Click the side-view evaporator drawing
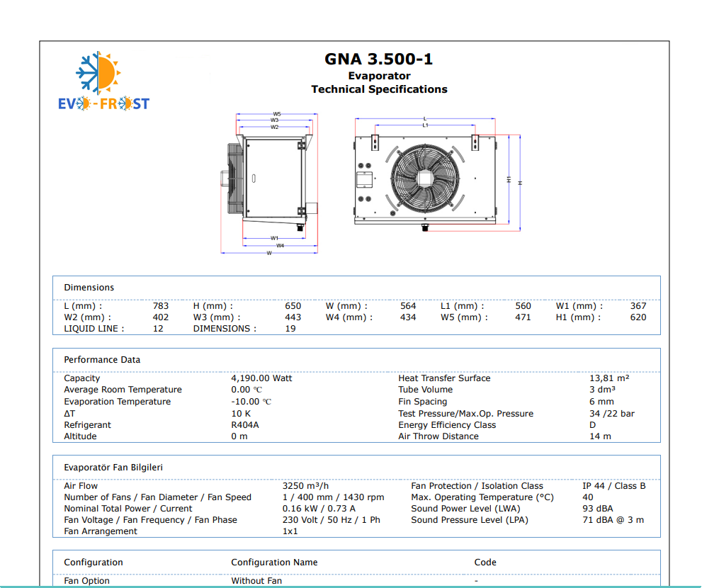This screenshot has height=588, width=702. coord(269,183)
